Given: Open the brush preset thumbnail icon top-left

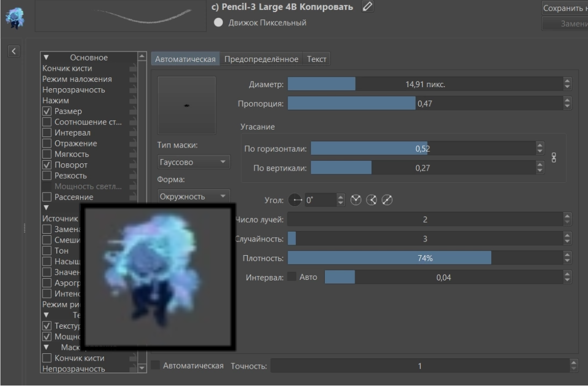Looking at the screenshot, I should coord(15,17).
